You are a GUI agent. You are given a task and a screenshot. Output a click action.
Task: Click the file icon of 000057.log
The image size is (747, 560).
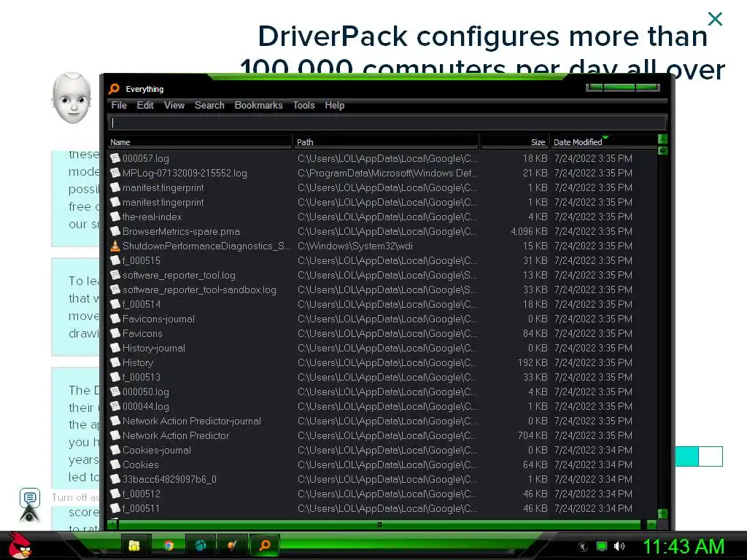pos(115,158)
